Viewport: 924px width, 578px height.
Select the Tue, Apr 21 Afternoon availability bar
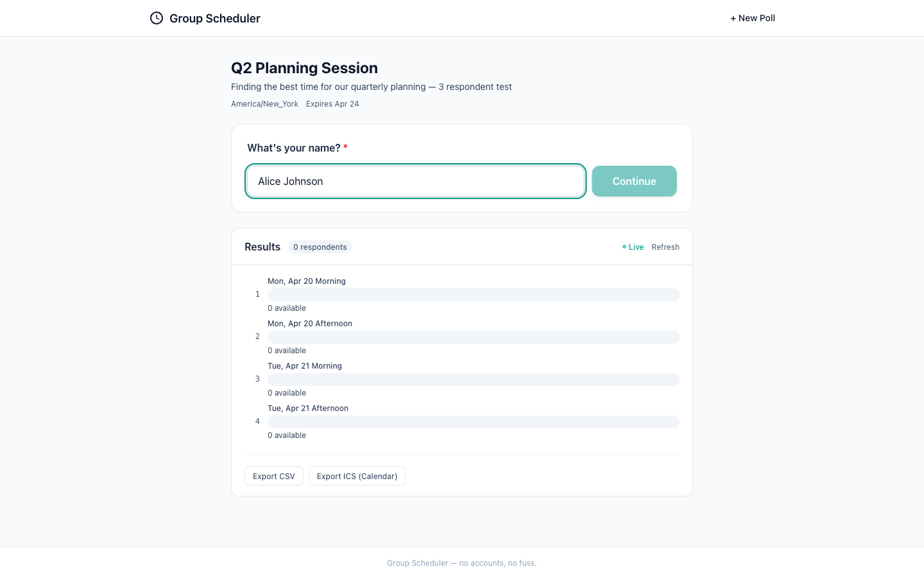tap(473, 422)
